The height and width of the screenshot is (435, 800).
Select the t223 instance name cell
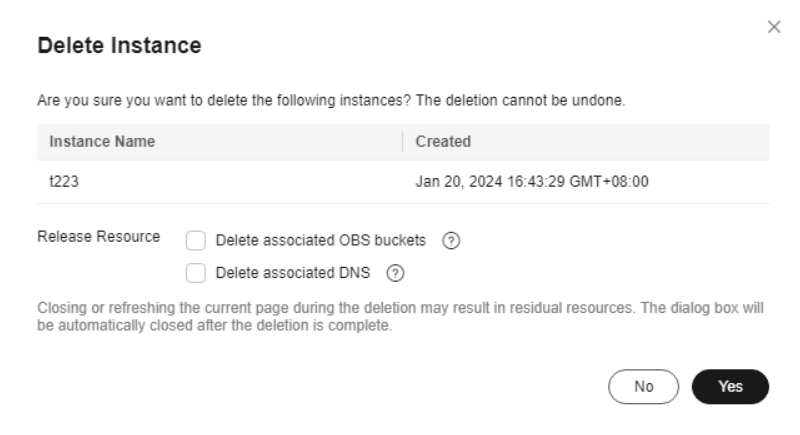(x=64, y=182)
